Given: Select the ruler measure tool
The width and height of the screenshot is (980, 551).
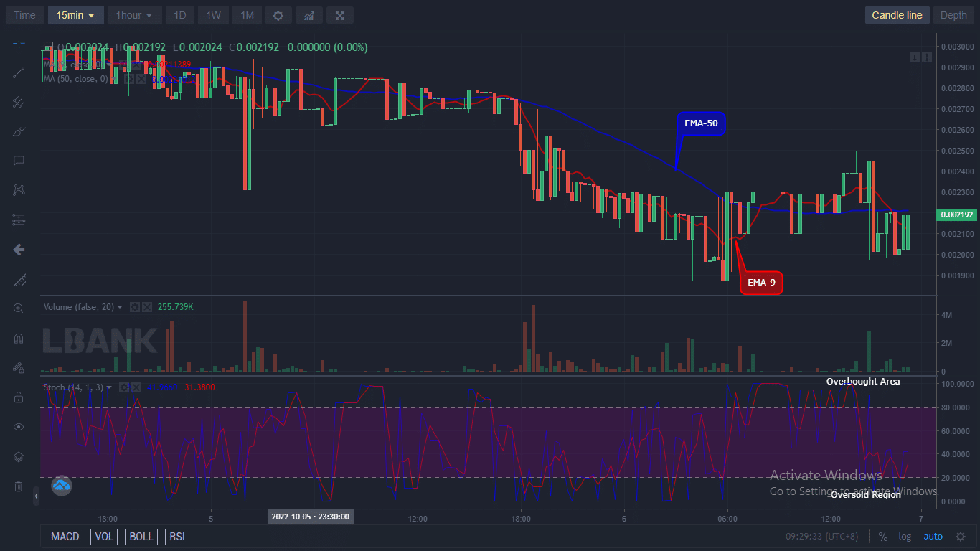Looking at the screenshot, I should pos(19,280).
